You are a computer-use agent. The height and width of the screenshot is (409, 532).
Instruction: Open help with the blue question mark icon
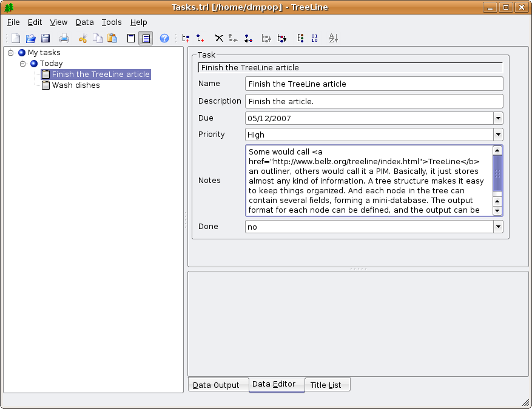pyautogui.click(x=164, y=38)
